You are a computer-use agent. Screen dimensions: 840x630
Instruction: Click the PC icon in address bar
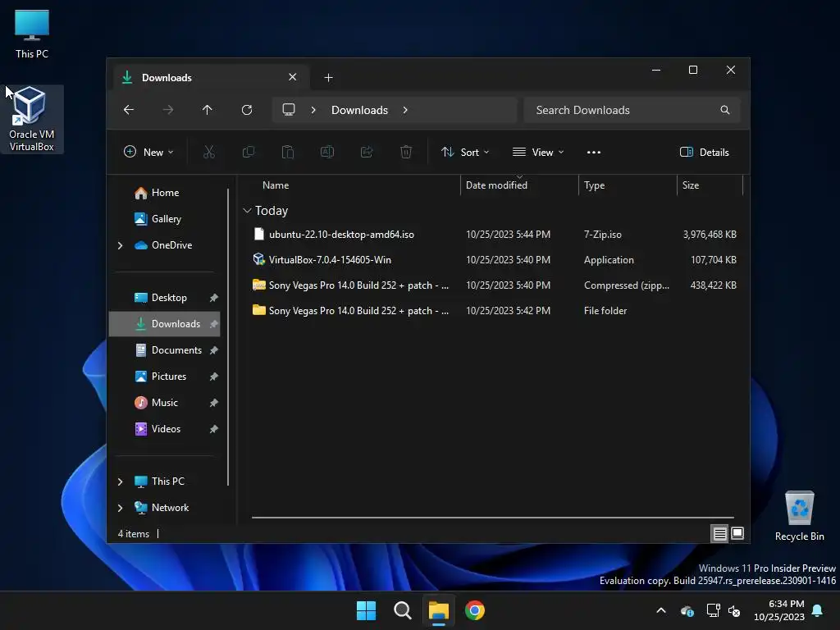click(x=289, y=110)
